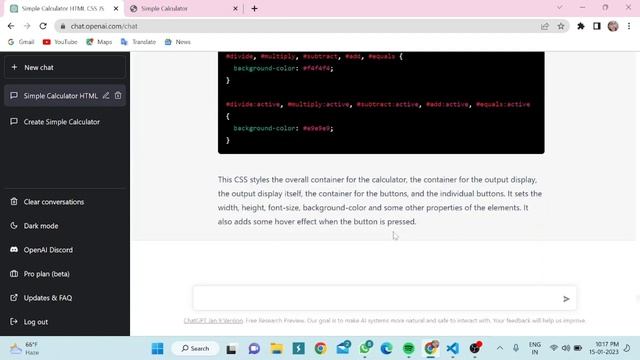
Task: Open the ChatGPT Jan 9 Version link
Action: pyautogui.click(x=213, y=321)
